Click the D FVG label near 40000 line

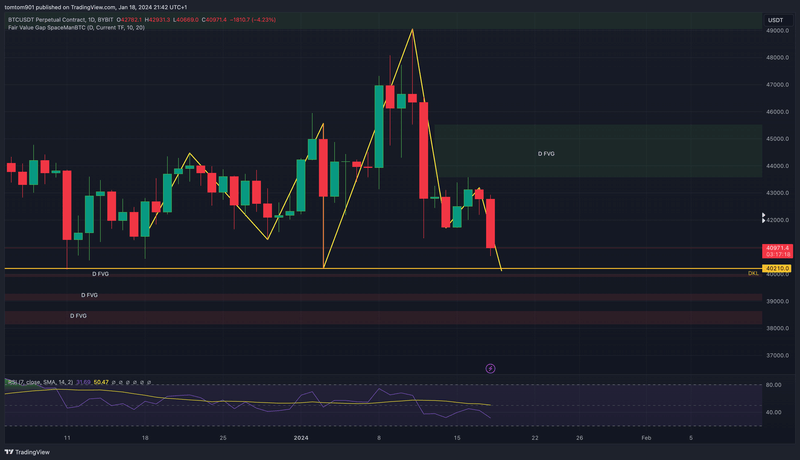click(101, 274)
